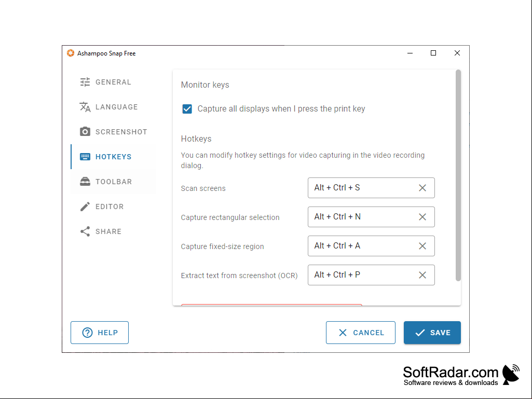Open the Toolbar settings tab
532x399 pixels.
tap(113, 182)
